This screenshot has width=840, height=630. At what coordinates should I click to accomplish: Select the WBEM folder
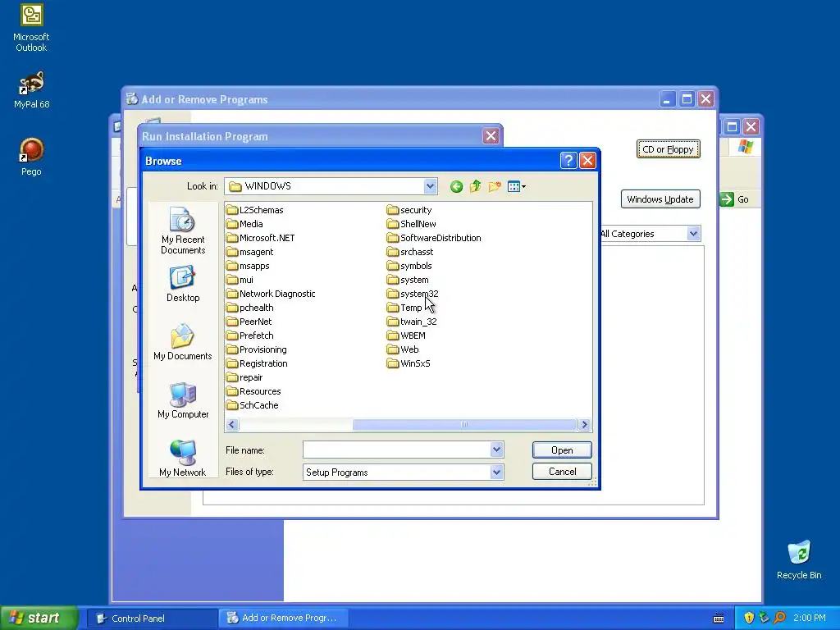pos(406,336)
